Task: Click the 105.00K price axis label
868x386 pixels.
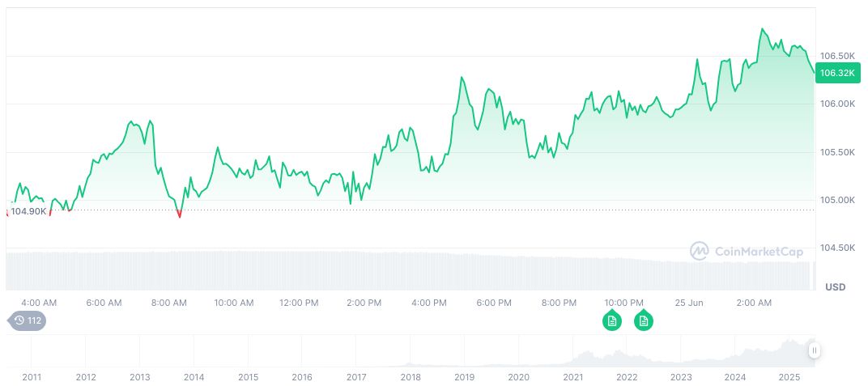Action: click(837, 200)
